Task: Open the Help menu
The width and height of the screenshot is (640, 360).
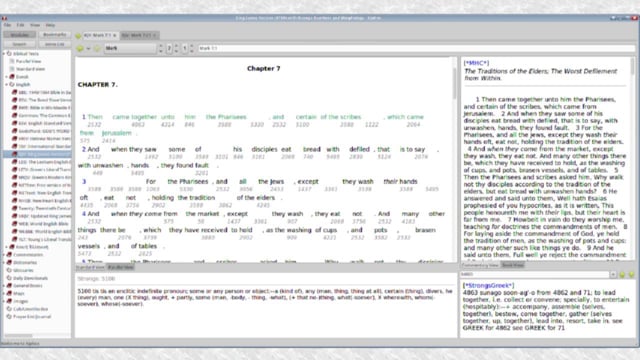Action: (50, 25)
